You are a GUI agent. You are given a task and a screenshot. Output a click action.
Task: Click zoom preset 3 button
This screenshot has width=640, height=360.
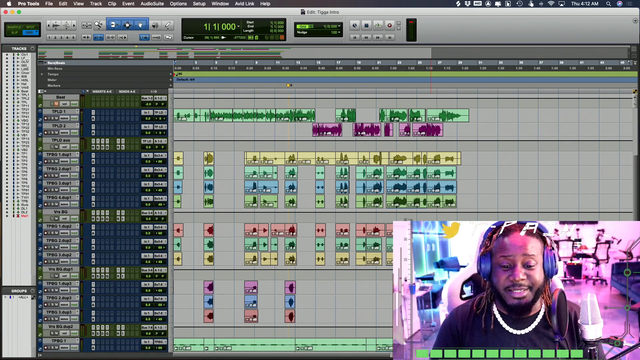point(62,37)
